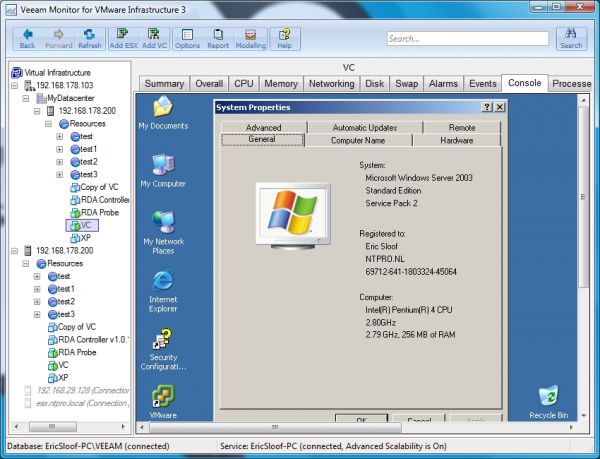600x459 pixels.
Task: Click the System Properties help question-mark button
Action: tap(486, 107)
